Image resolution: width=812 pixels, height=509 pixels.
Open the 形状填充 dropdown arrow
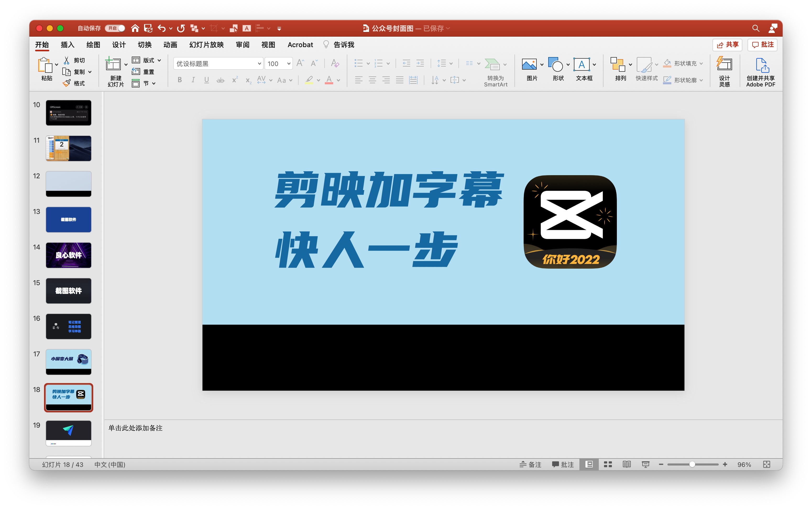click(x=701, y=63)
